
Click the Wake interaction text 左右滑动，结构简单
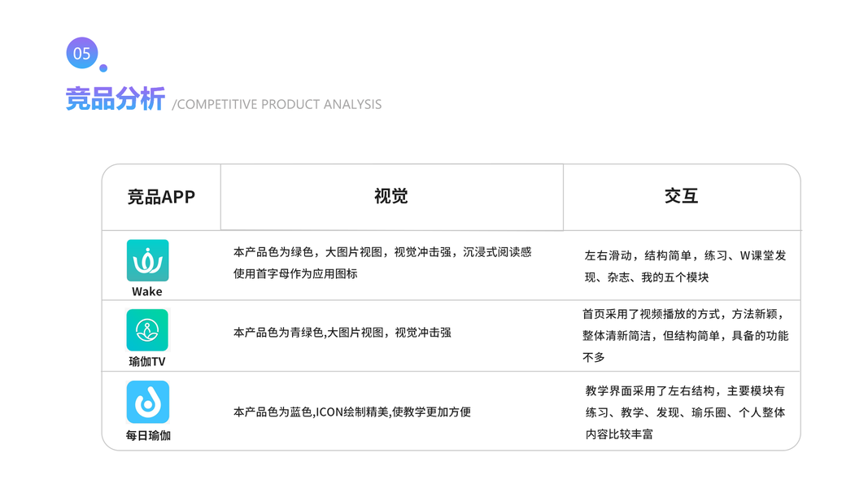[685, 255]
